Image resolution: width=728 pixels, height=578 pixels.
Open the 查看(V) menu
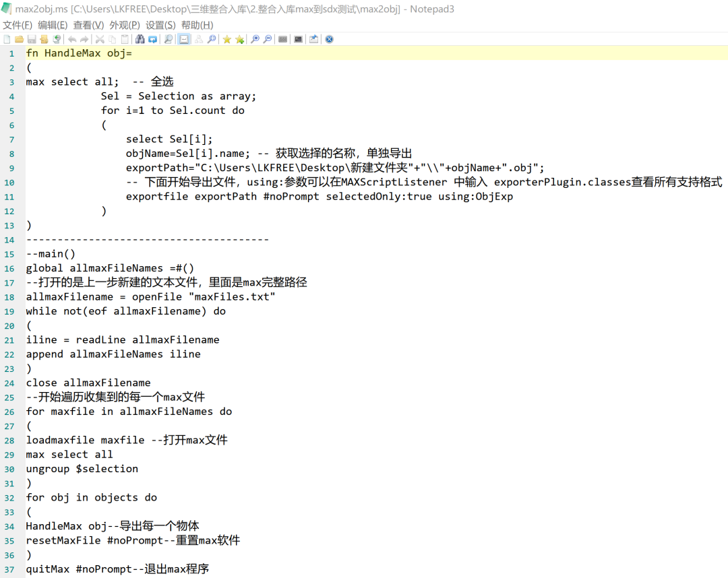pyautogui.click(x=88, y=25)
